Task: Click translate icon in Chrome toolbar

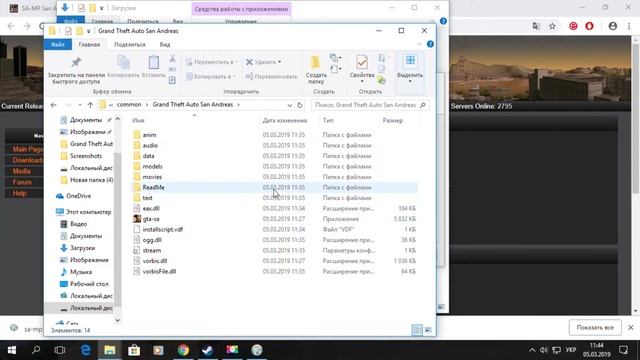Action: coord(536,26)
